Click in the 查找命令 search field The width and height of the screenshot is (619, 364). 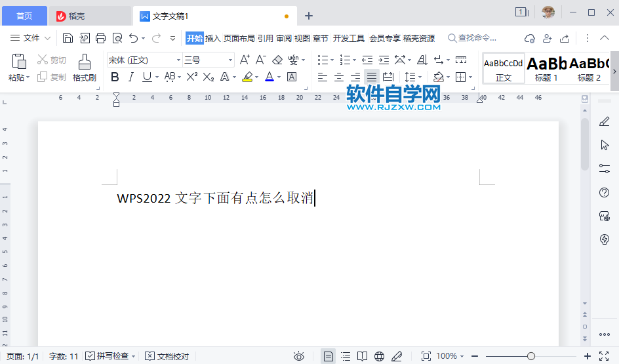pos(472,38)
